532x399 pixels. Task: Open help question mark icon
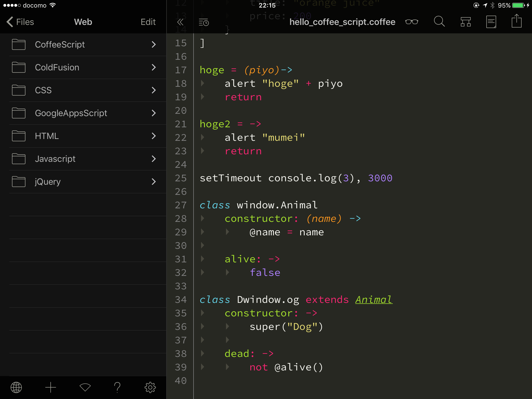click(117, 387)
